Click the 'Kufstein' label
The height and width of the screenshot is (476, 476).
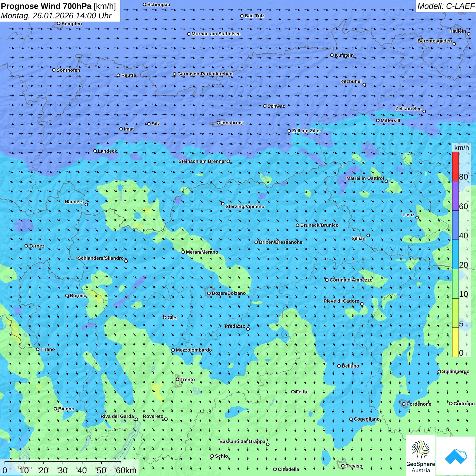(344, 55)
